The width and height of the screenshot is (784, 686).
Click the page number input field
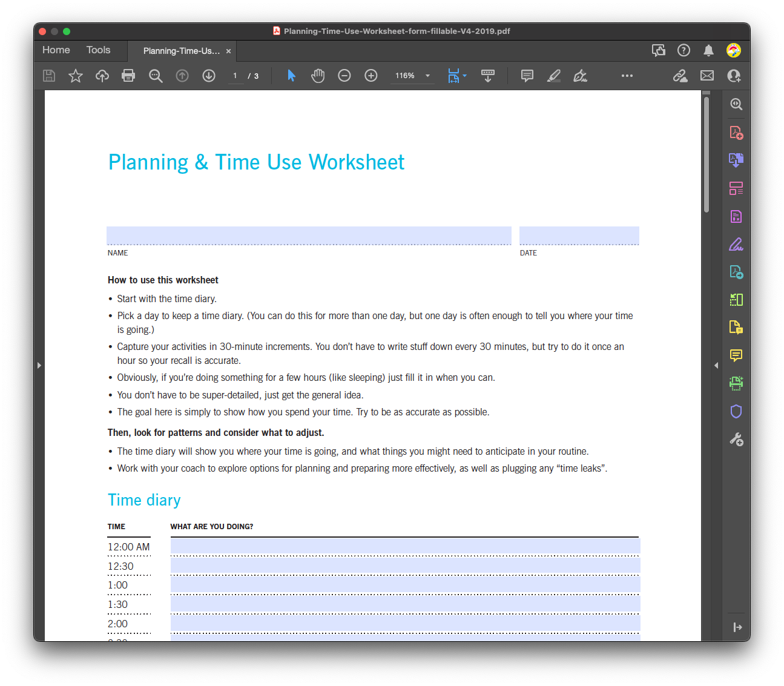click(x=236, y=76)
